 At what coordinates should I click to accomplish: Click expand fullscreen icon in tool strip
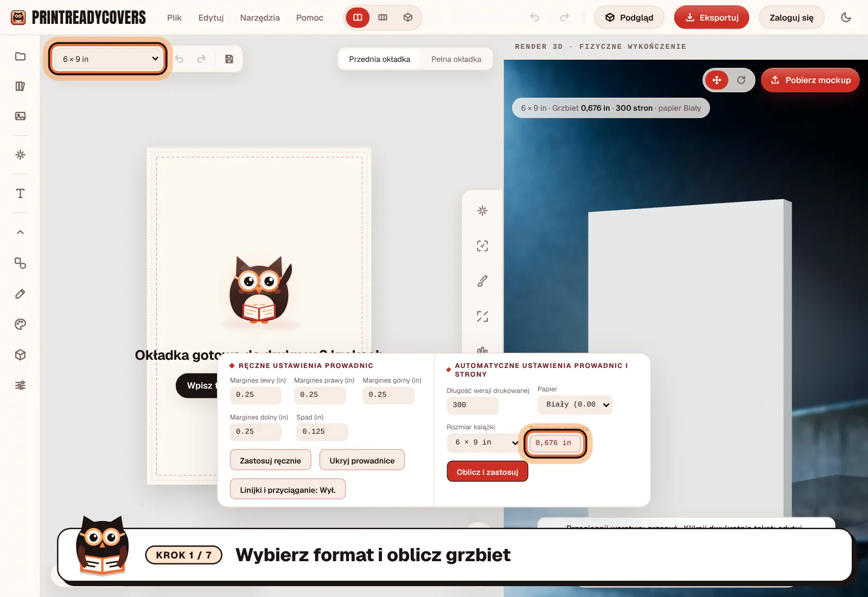click(x=482, y=316)
